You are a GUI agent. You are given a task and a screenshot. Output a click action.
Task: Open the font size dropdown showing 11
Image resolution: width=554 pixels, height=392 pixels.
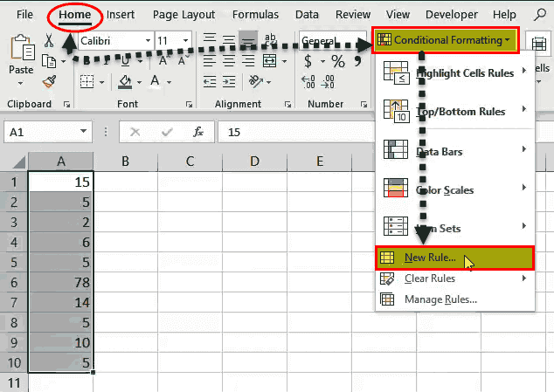187,41
